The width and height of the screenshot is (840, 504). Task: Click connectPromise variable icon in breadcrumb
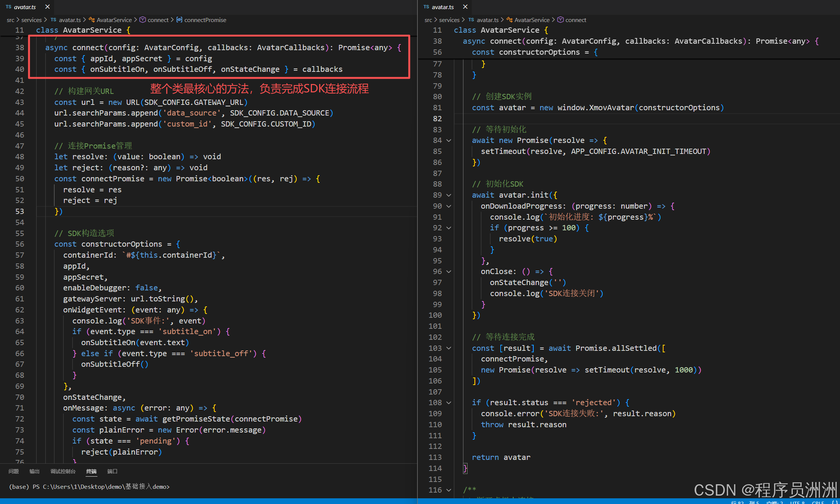179,20
